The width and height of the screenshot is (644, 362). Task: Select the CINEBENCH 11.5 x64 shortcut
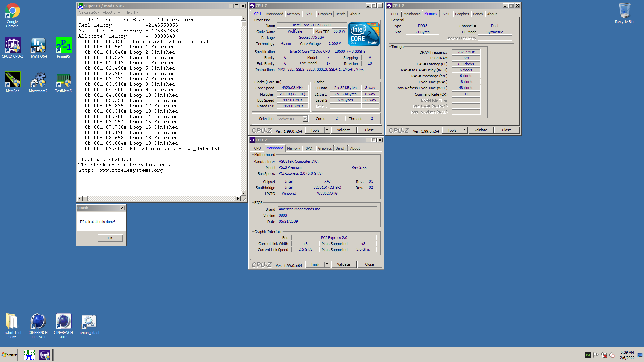[x=38, y=326]
